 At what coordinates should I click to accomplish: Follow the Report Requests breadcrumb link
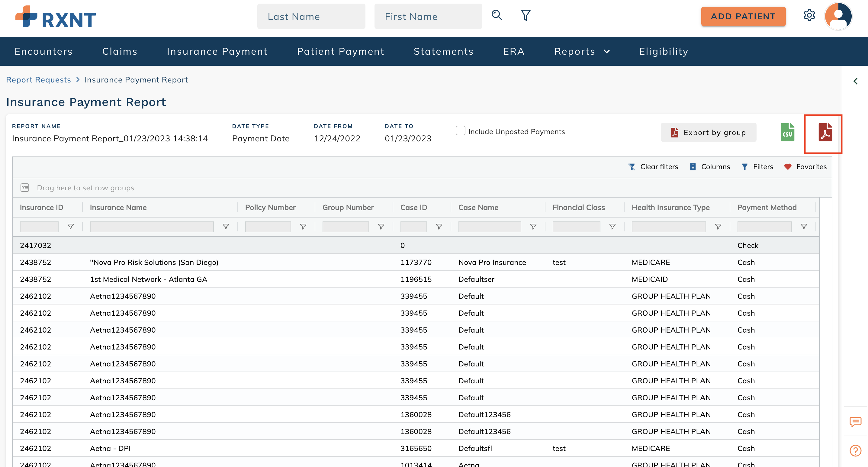point(38,80)
